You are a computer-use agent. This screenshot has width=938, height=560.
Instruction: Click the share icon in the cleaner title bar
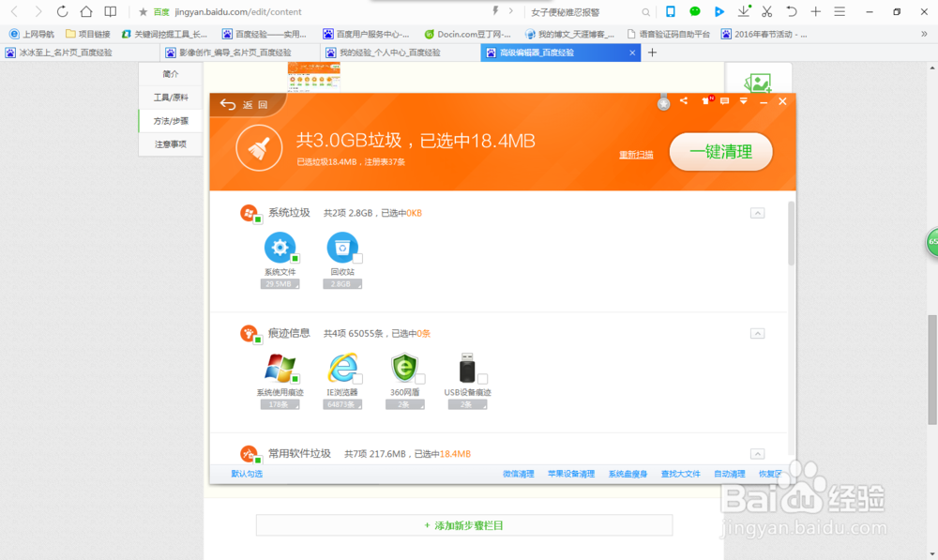[684, 101]
